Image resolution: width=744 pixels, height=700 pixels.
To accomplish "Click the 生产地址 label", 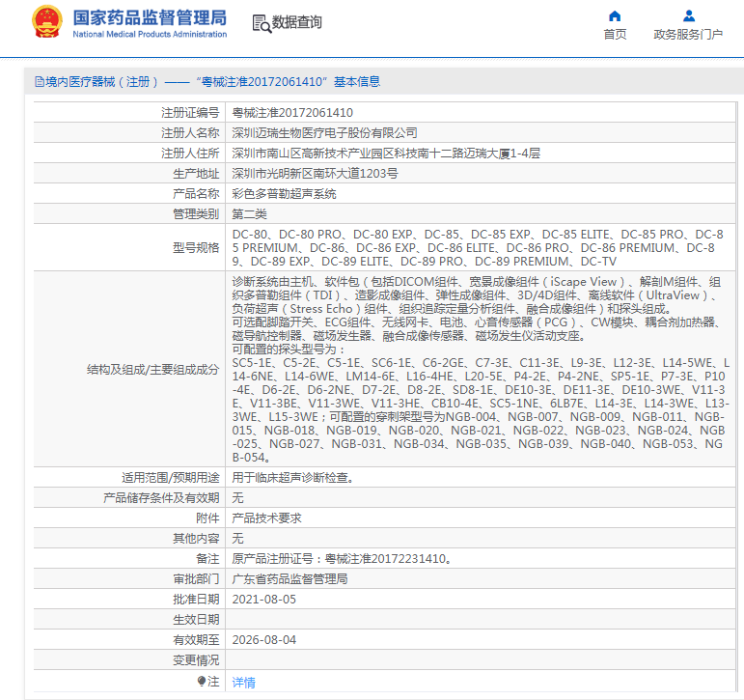I will pyautogui.click(x=196, y=174).
